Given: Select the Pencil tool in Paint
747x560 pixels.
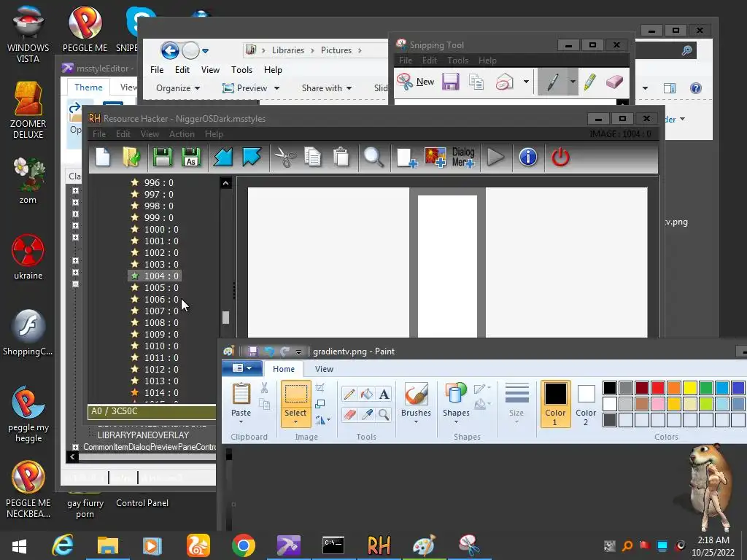Looking at the screenshot, I should (349, 394).
